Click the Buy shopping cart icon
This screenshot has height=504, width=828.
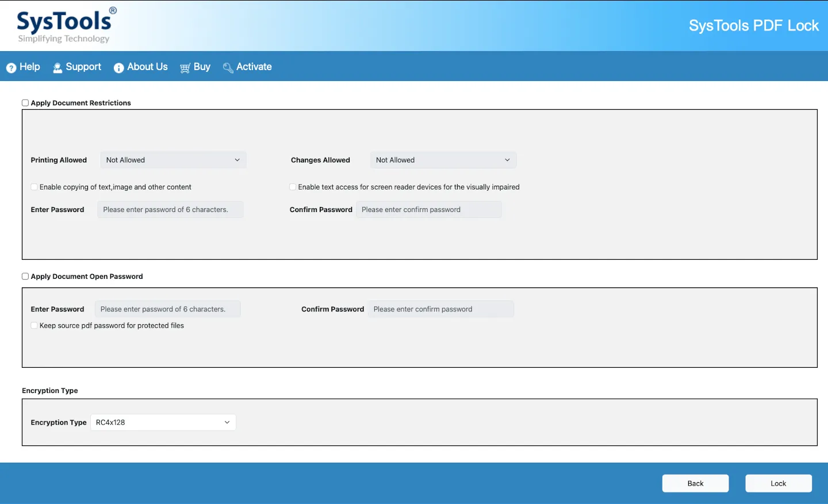pyautogui.click(x=185, y=68)
